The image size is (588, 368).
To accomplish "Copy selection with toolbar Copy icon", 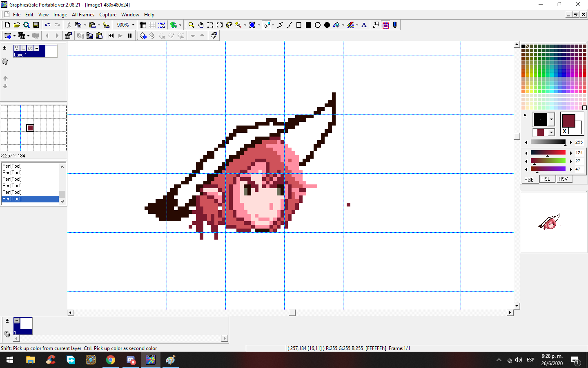I will (x=78, y=25).
